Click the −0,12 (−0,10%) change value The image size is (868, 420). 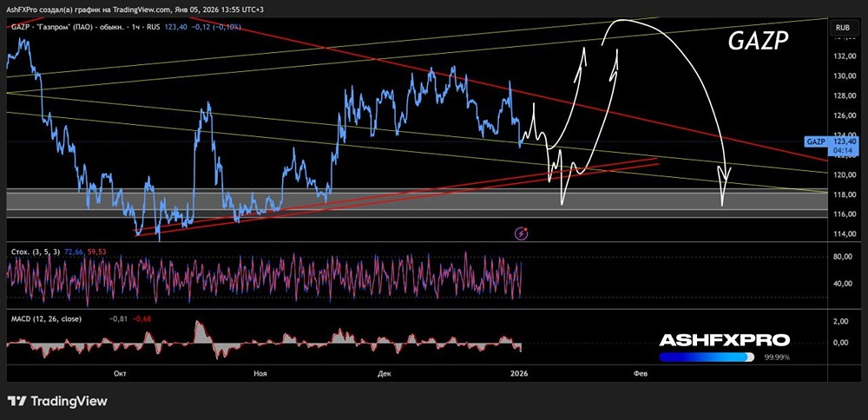[214, 27]
